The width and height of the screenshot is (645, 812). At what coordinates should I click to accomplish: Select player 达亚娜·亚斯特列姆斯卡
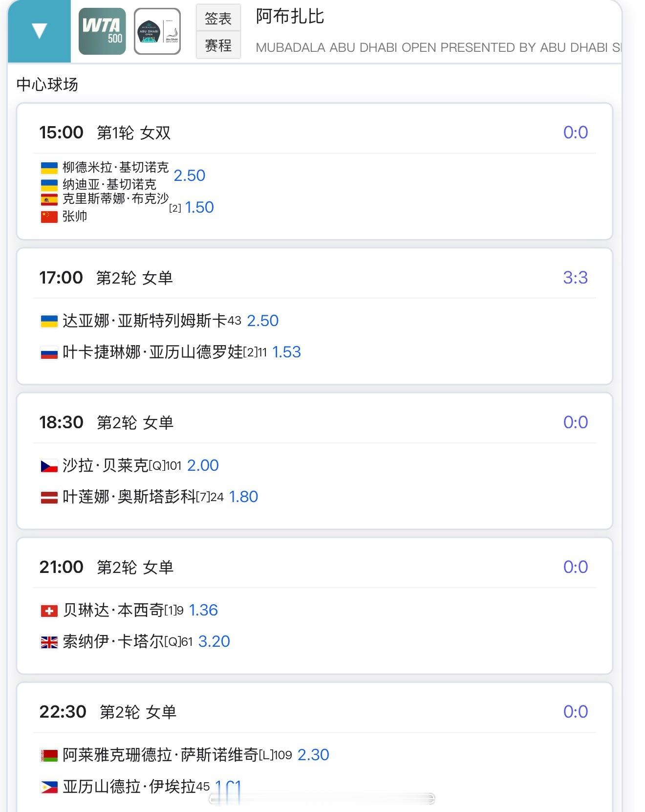(145, 321)
